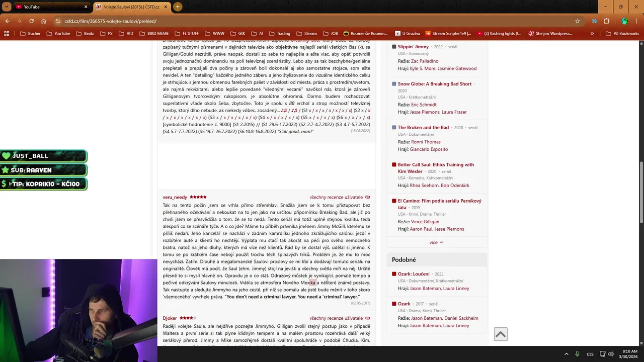Screen dimensions: 644x362
Task: Open Daniel Sackheim director link
Action: (461, 318)
